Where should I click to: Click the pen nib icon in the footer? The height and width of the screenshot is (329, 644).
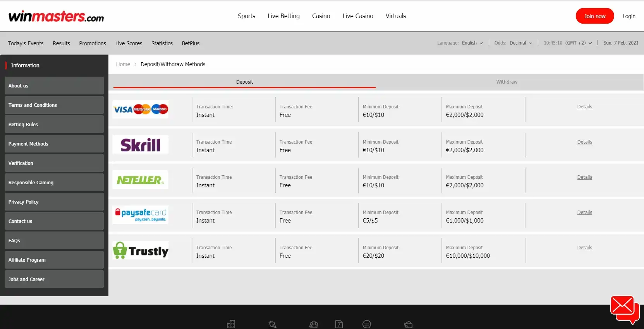272,324
